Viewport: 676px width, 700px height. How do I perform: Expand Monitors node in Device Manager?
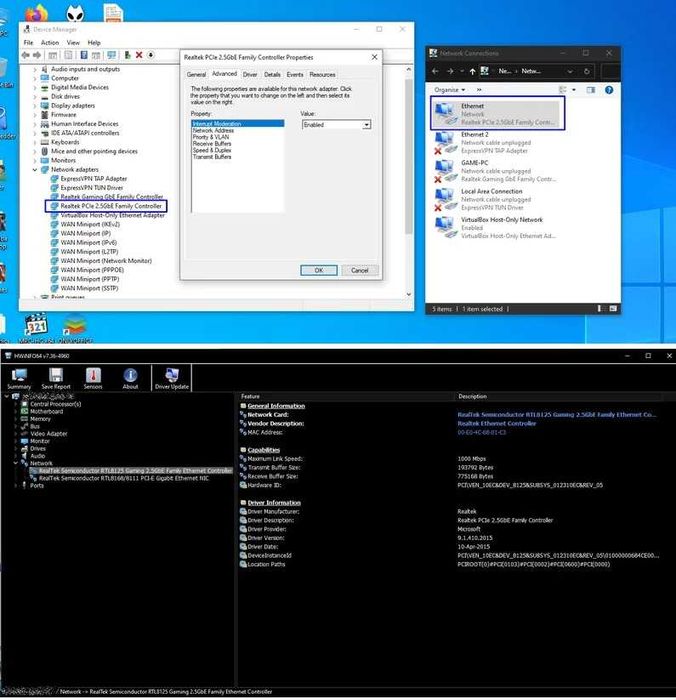click(35, 160)
